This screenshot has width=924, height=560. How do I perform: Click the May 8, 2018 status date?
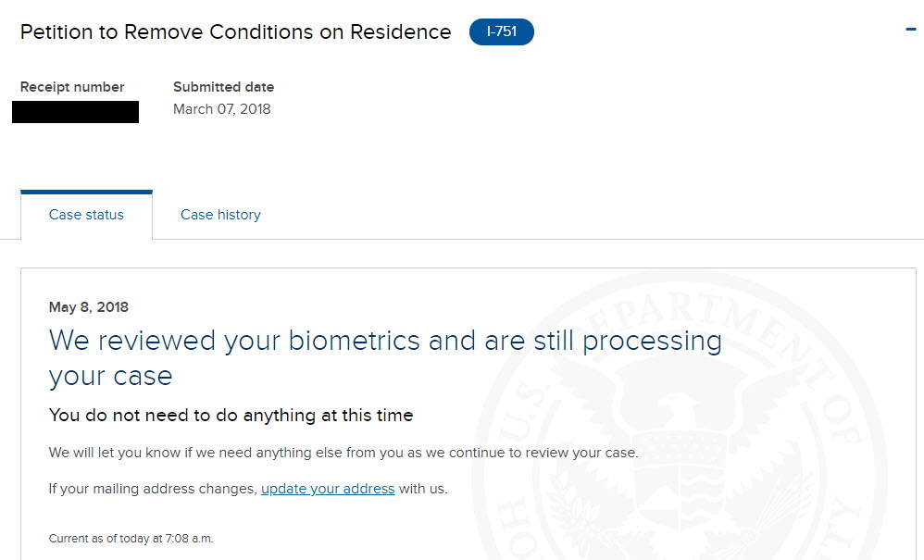coord(88,306)
